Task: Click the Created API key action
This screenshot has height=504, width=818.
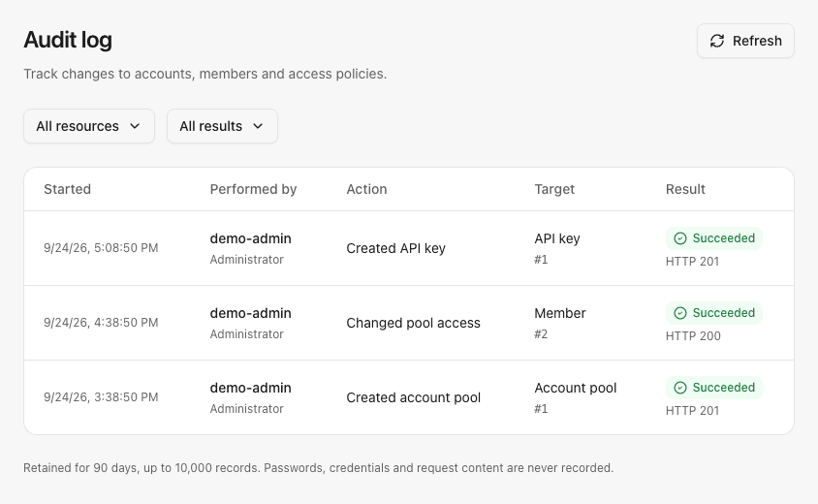Action: 396,248
